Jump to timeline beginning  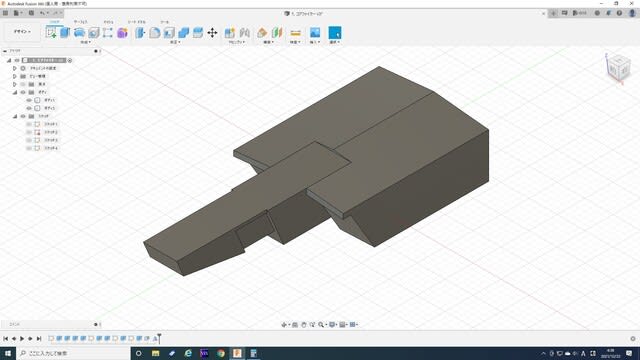(6, 338)
